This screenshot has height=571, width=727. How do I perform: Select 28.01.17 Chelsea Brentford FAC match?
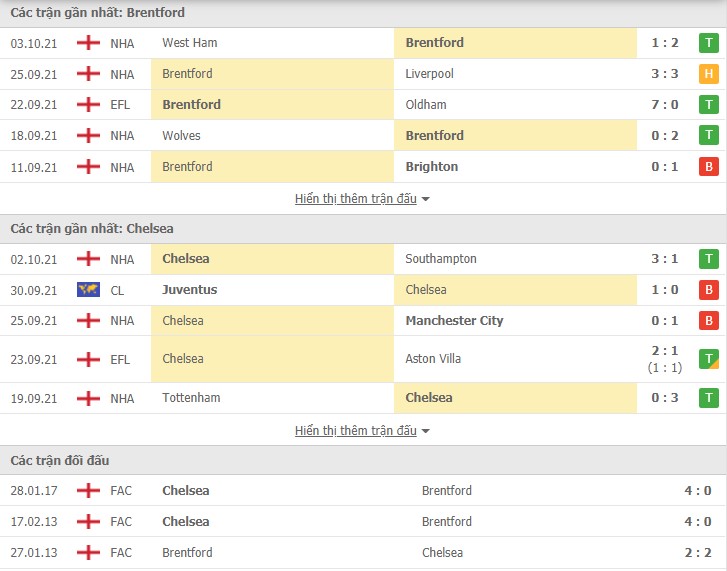click(364, 490)
